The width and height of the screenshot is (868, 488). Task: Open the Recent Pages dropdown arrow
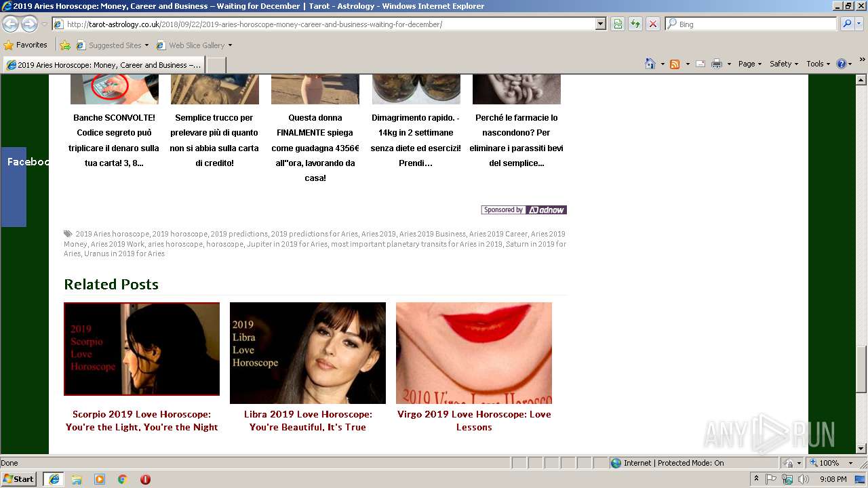(45, 24)
